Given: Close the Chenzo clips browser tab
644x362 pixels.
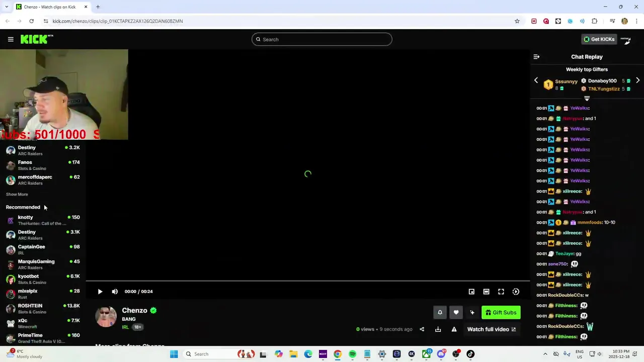Looking at the screenshot, I should (x=86, y=7).
